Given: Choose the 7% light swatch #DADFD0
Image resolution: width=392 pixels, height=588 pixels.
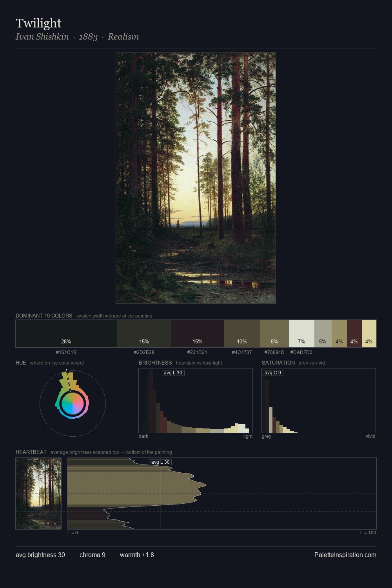Looking at the screenshot, I should point(301,334).
